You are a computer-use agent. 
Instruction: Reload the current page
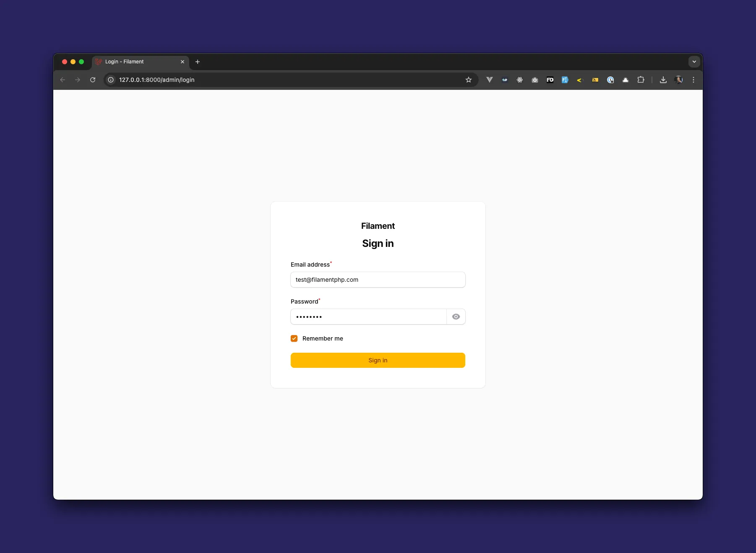point(93,80)
